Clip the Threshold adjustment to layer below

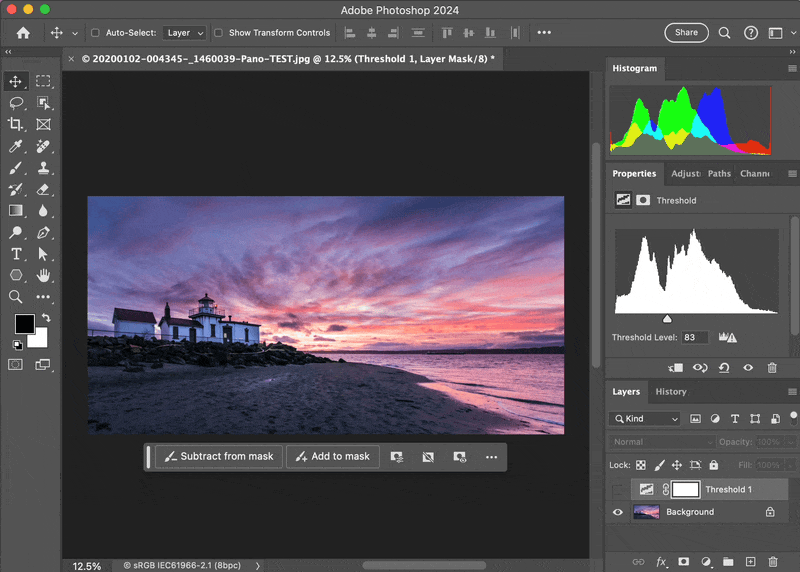pos(676,368)
